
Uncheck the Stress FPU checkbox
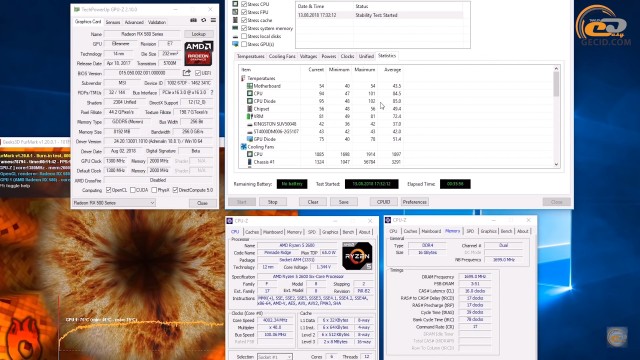pyautogui.click(x=244, y=12)
